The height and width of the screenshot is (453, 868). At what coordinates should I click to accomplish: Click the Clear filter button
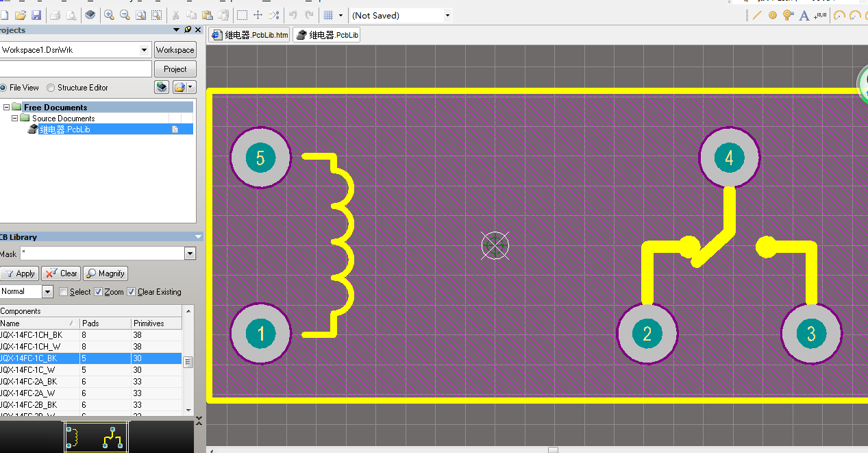(61, 273)
